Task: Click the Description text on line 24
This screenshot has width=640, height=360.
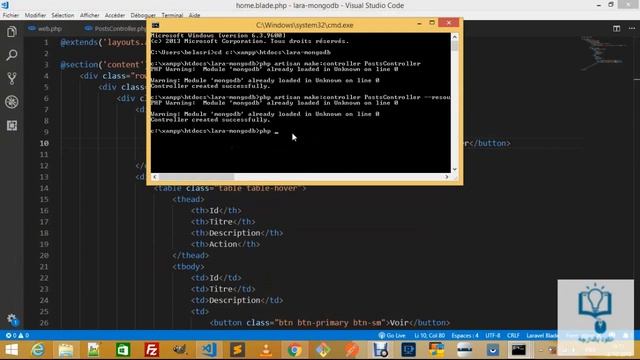Action: point(235,300)
